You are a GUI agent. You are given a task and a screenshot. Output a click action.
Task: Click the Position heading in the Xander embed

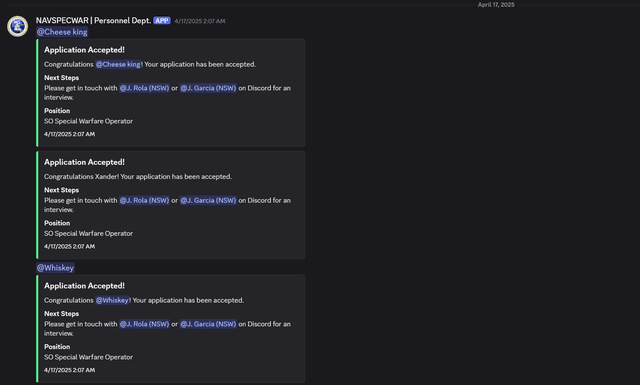(x=57, y=223)
